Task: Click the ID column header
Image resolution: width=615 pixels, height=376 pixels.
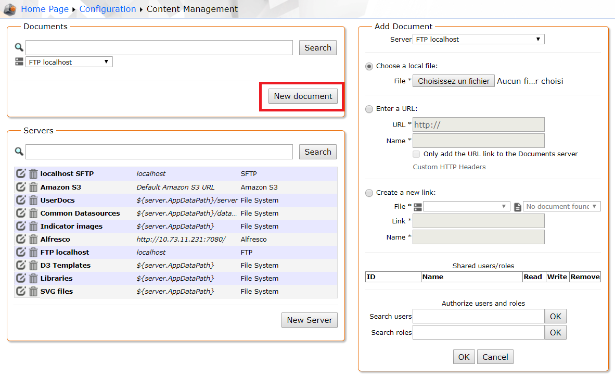Action: 393,277
